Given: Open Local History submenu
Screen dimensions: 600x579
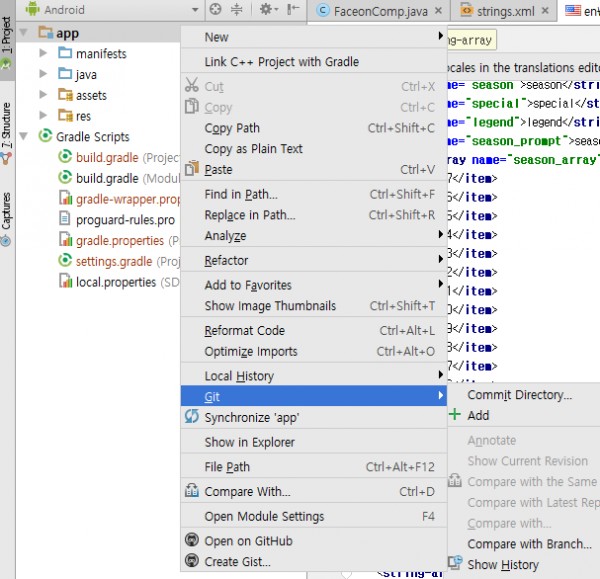Looking at the screenshot, I should coord(314,376).
